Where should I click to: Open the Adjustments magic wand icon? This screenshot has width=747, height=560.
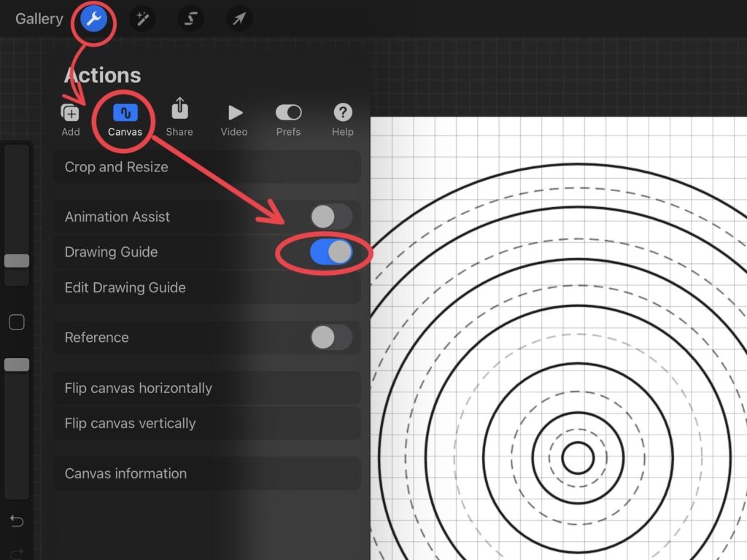coord(142,19)
